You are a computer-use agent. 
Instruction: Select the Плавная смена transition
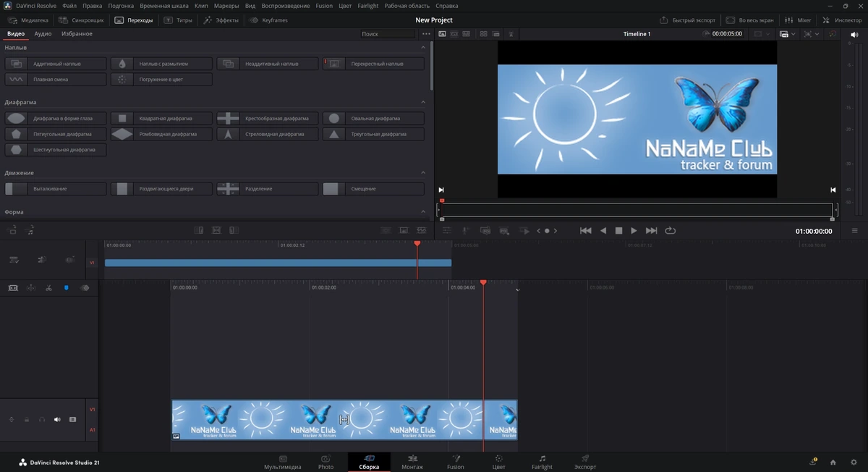56,79
